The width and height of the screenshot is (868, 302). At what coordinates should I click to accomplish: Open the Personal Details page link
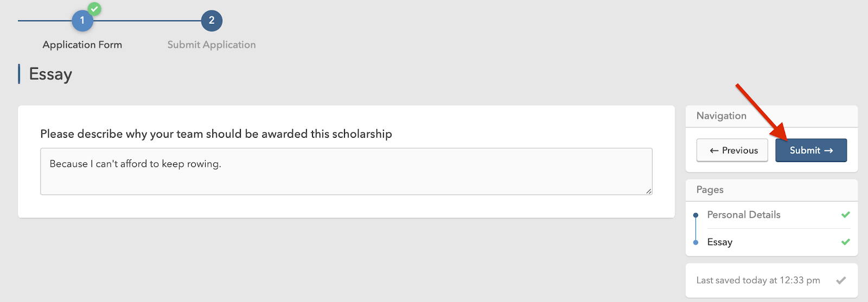[x=744, y=215]
